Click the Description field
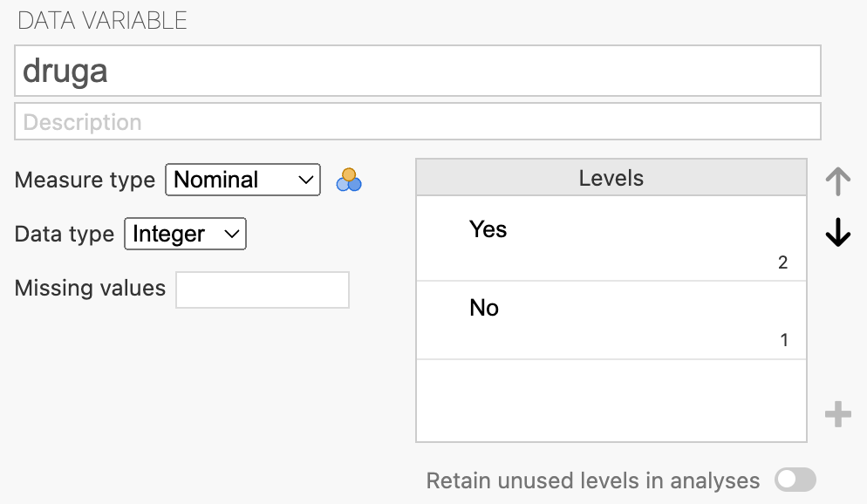Viewport: 867px width, 504px height. click(x=418, y=121)
